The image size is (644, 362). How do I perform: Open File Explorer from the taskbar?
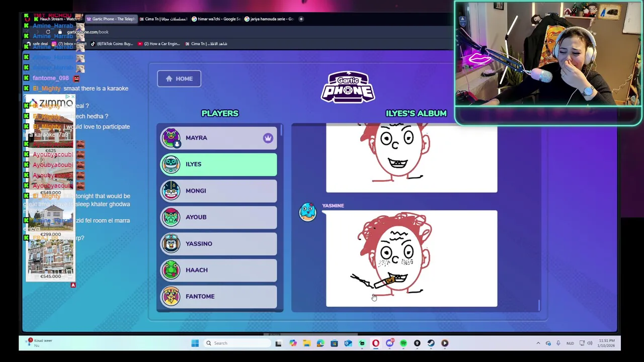tap(306, 343)
